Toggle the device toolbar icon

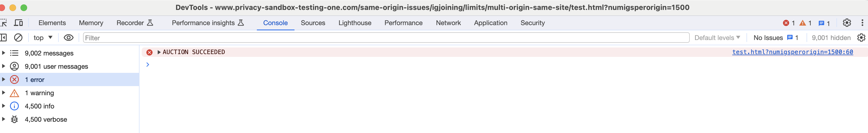point(18,23)
